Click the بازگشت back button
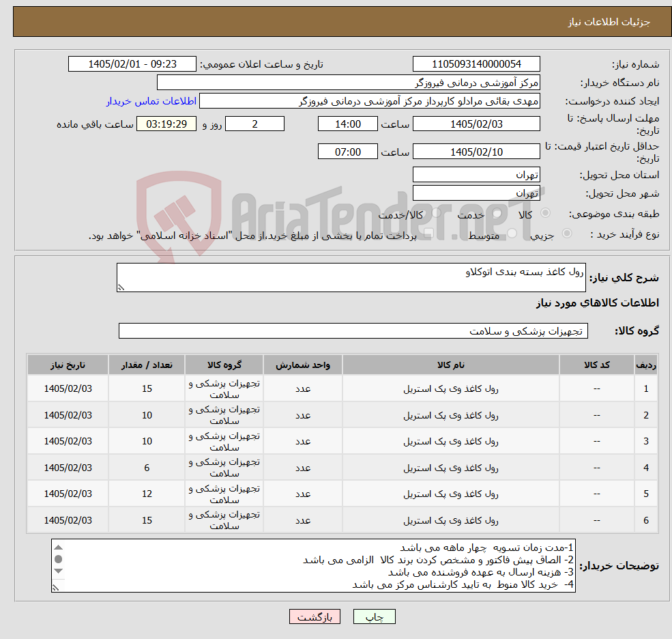This screenshot has height=639, width=672. tap(315, 616)
